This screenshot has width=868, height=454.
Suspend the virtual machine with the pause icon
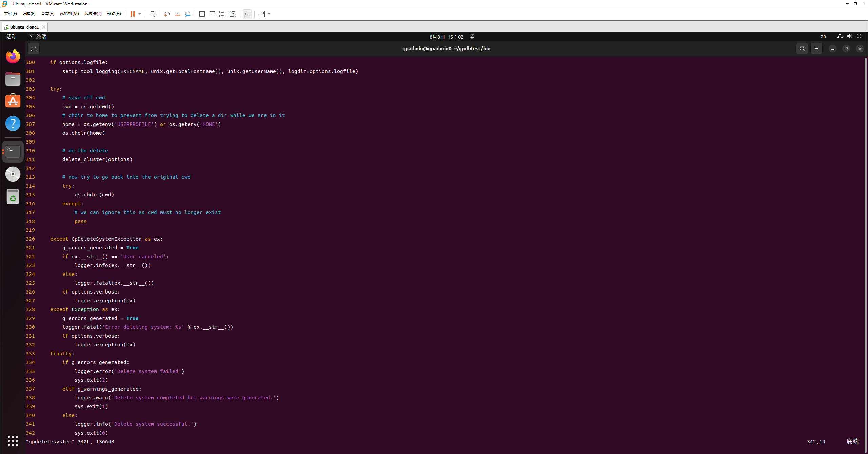pyautogui.click(x=133, y=14)
